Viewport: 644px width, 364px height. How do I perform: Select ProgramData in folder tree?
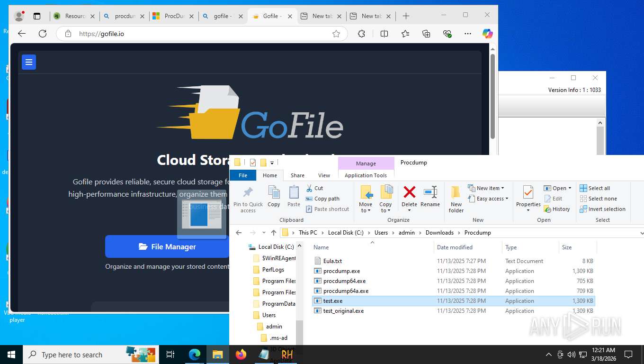(278, 304)
